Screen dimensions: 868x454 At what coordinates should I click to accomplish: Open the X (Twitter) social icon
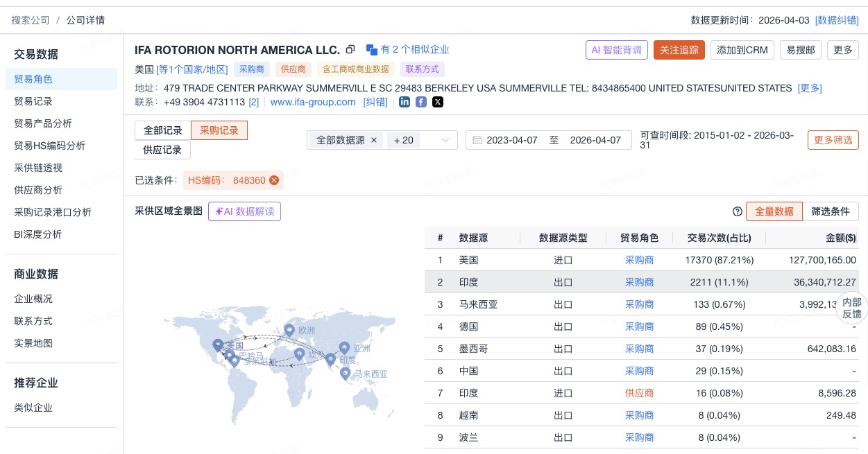[x=438, y=102]
